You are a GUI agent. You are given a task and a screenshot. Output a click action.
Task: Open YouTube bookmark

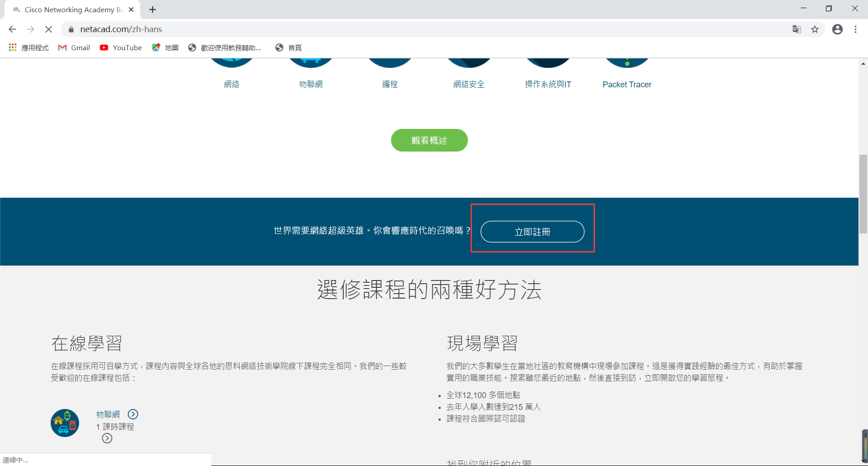[x=121, y=48]
